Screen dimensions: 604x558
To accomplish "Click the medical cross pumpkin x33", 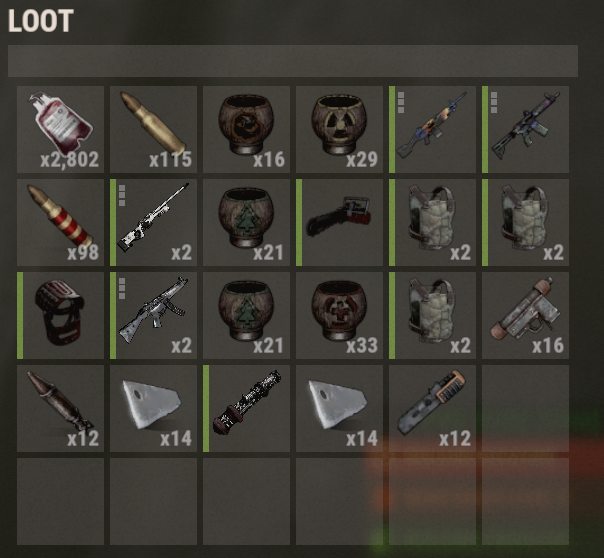I will point(339,315).
